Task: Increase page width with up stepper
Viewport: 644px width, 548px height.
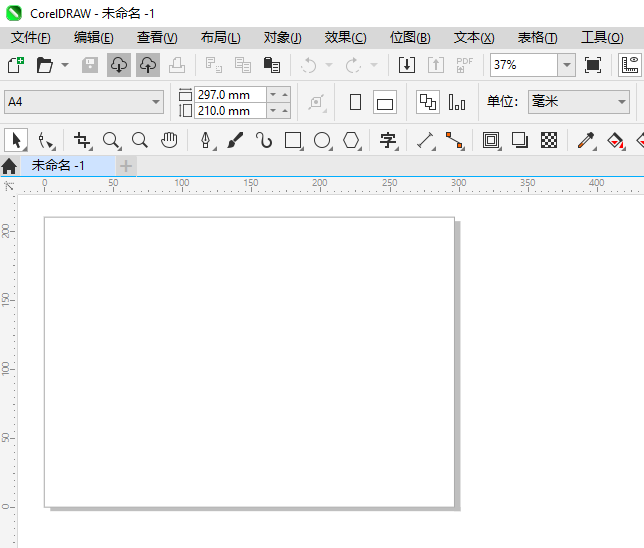Action: (285, 94)
